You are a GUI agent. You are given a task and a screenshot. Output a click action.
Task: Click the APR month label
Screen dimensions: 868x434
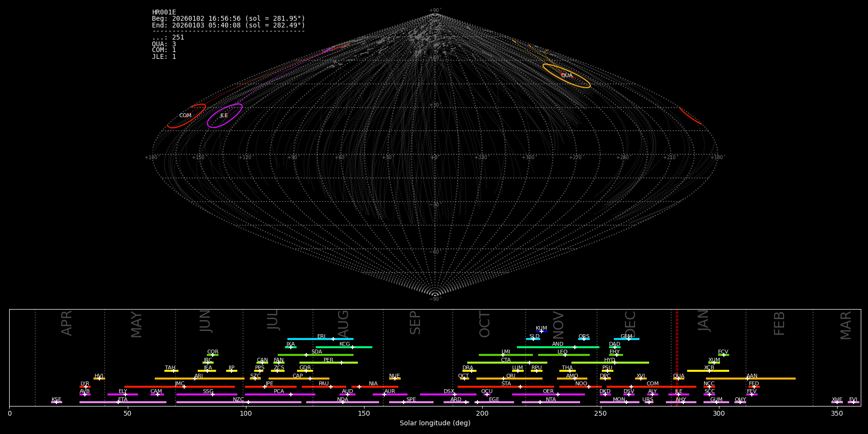tap(67, 323)
